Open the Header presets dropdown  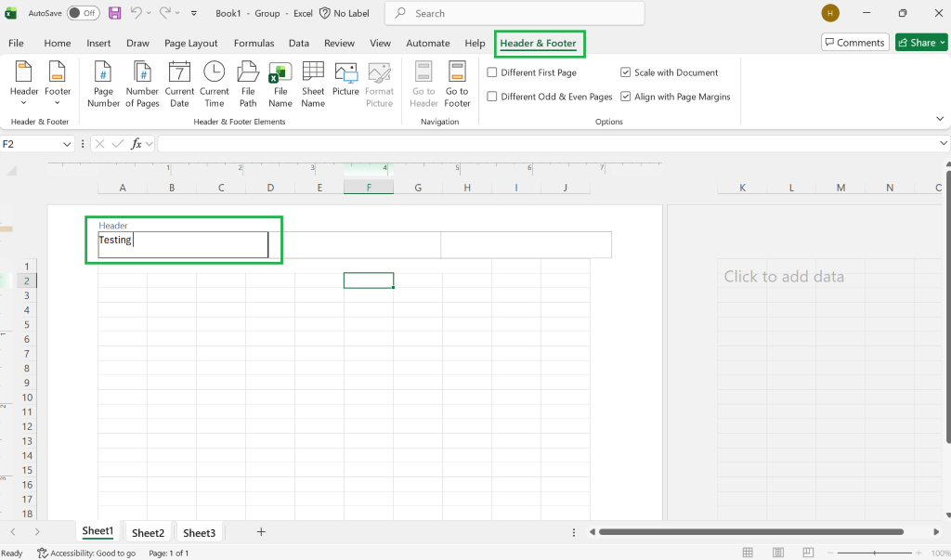click(23, 85)
